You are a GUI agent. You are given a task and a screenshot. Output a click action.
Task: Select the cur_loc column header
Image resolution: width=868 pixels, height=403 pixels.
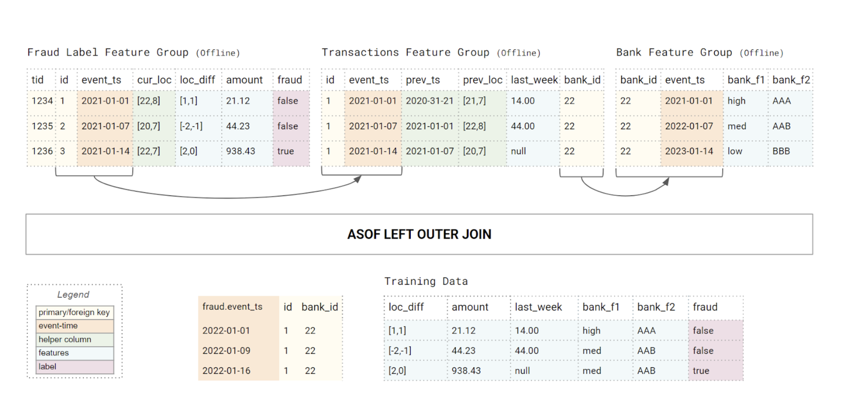tap(154, 80)
